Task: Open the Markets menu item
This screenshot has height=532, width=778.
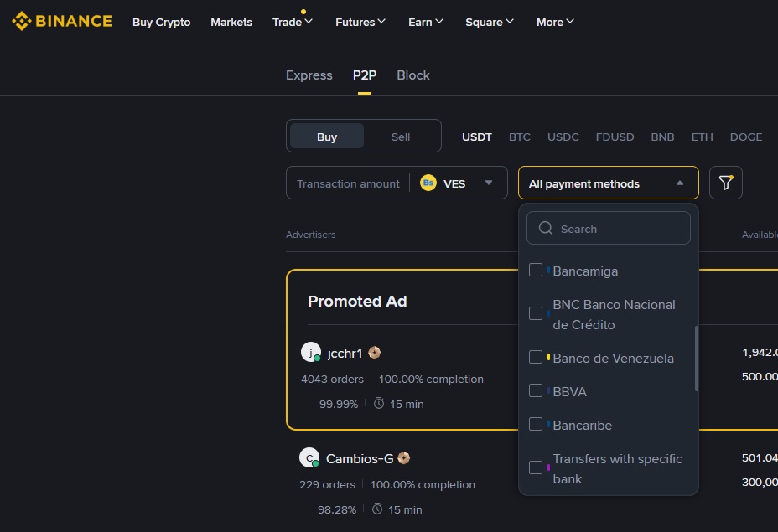Action: [231, 23]
